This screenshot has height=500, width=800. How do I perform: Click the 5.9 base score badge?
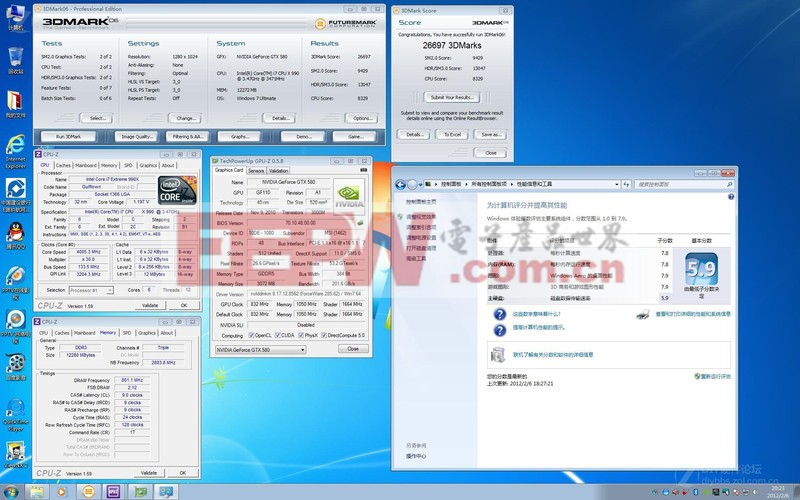click(x=702, y=269)
